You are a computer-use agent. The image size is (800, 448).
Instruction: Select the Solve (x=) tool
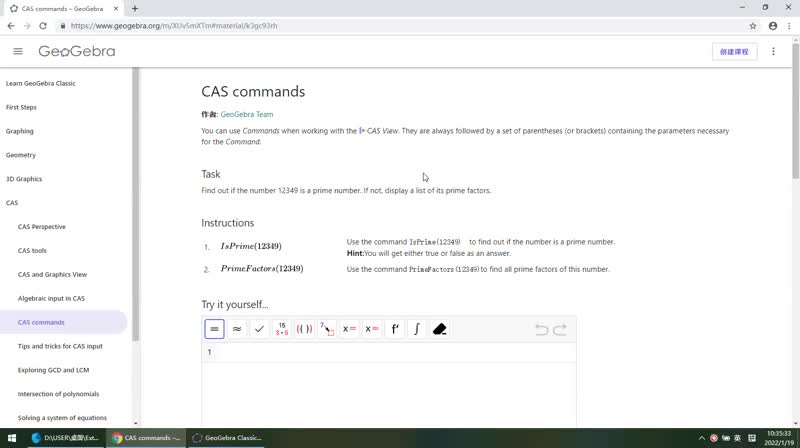click(349, 329)
